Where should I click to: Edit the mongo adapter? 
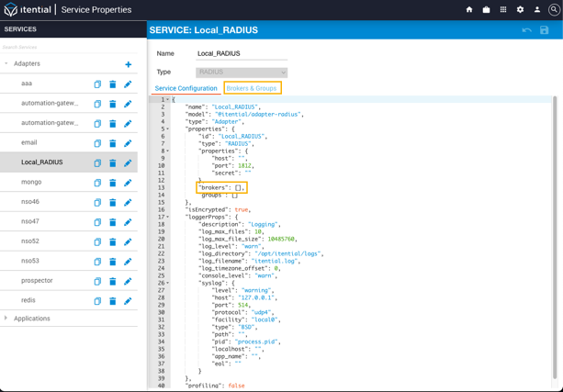128,183
